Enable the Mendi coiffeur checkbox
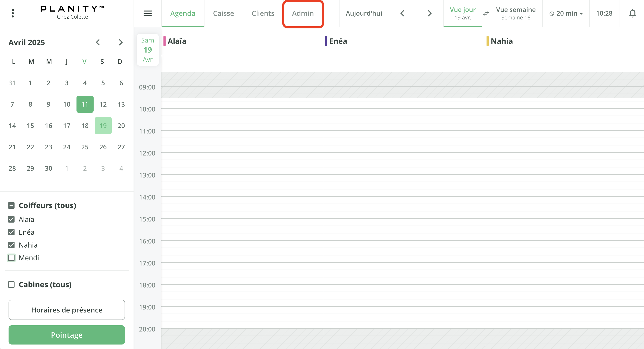The width and height of the screenshot is (644, 349). pos(11,258)
